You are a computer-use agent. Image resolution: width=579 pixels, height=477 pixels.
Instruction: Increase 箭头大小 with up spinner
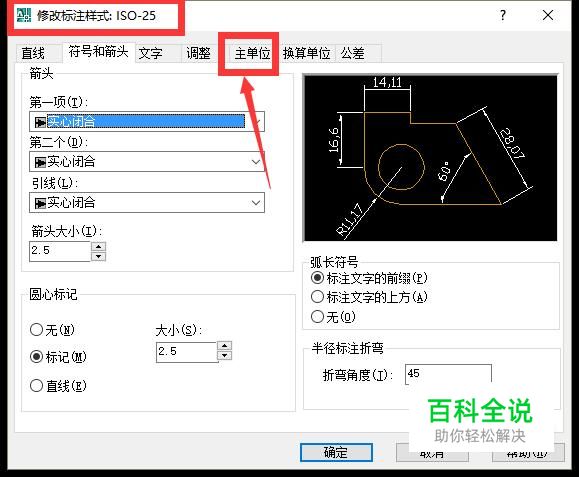(99, 247)
